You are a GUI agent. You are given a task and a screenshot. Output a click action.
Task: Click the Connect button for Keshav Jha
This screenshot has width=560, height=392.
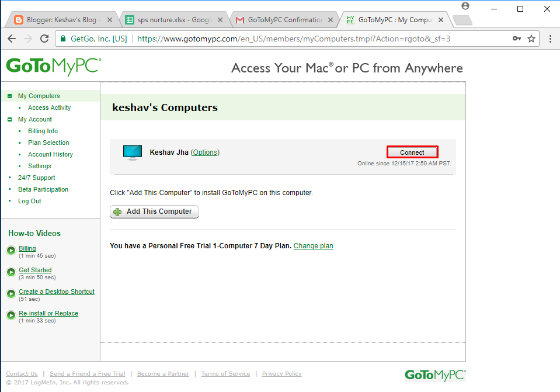pyautogui.click(x=412, y=152)
